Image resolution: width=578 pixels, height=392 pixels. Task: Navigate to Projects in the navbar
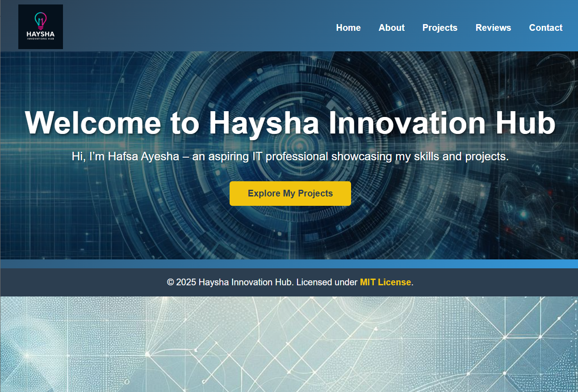tap(440, 28)
